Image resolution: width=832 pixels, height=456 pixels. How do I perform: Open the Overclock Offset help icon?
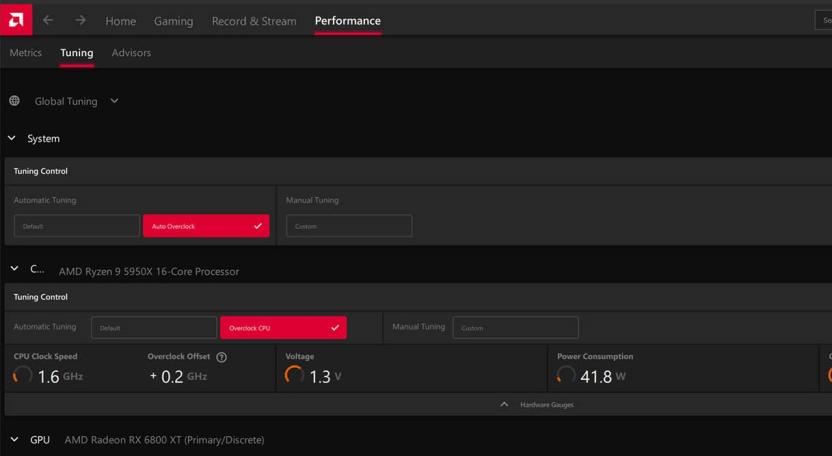tap(222, 357)
